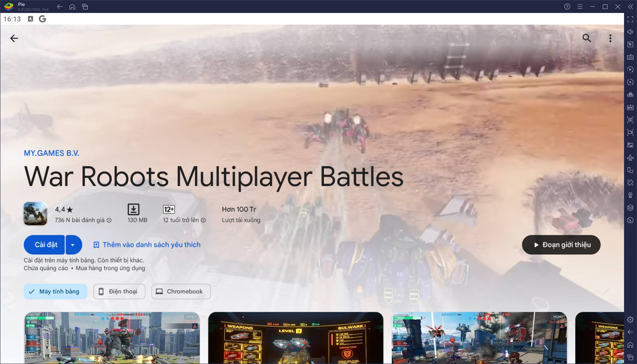Click the keyboard A status bar icon

(x=30, y=19)
